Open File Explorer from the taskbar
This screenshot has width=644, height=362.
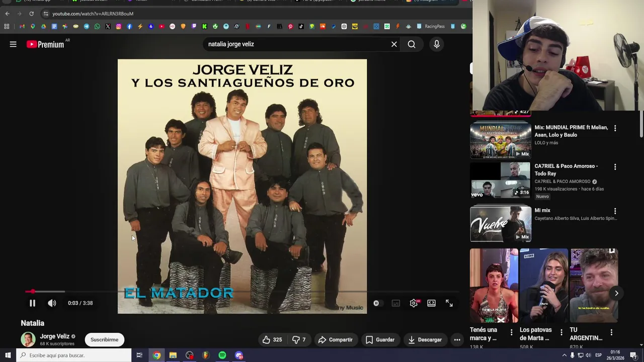[x=173, y=355]
